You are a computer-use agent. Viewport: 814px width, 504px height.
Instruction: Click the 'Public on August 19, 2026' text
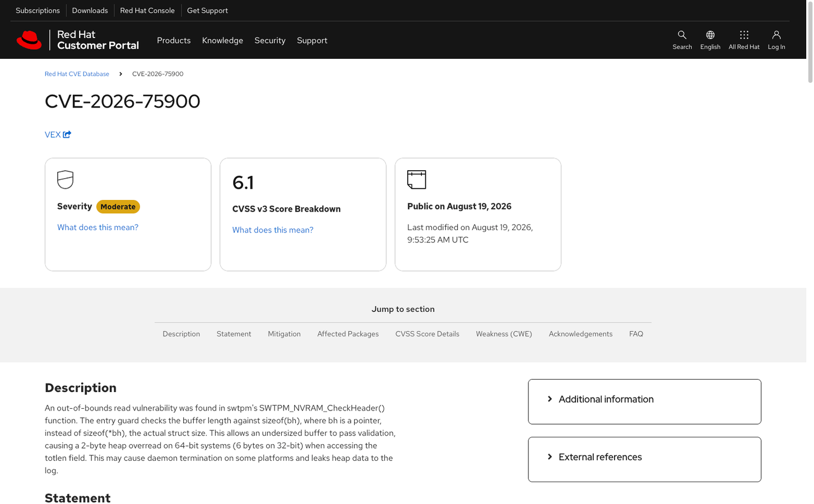click(x=459, y=206)
